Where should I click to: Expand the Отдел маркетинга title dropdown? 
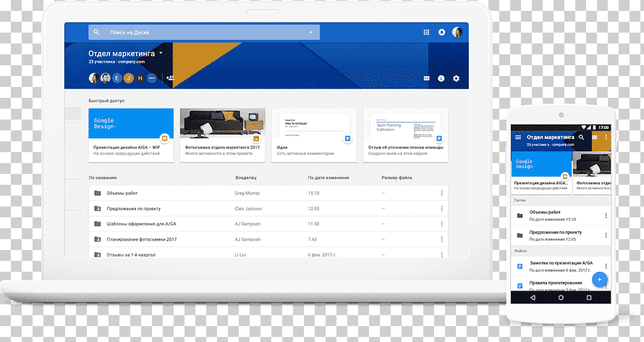[x=161, y=53]
